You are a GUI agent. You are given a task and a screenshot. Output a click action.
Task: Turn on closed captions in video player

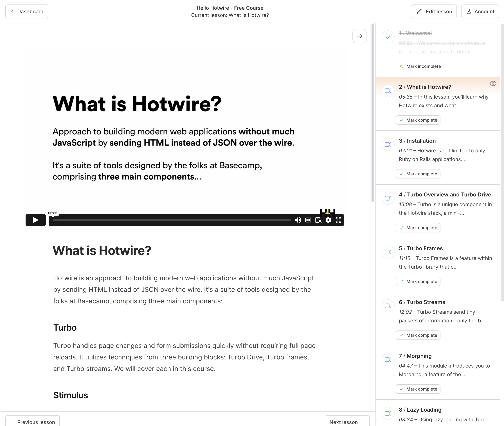308,220
